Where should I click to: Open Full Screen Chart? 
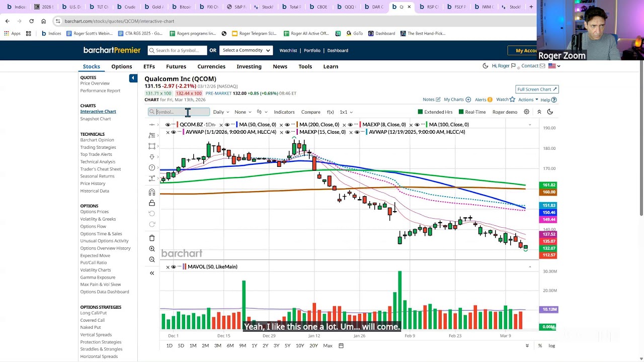click(x=537, y=89)
